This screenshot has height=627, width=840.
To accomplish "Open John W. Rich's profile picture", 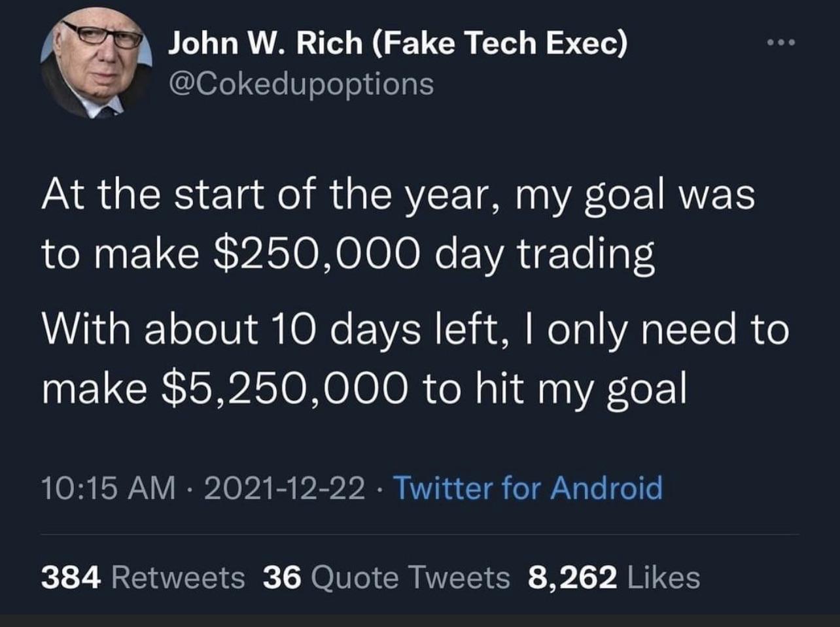I will pos(96,63).
